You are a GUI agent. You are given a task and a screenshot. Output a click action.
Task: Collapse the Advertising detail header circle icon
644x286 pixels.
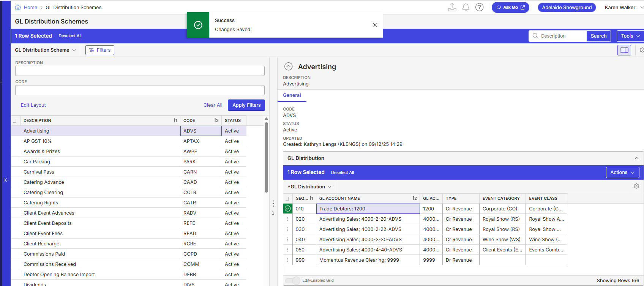click(289, 66)
